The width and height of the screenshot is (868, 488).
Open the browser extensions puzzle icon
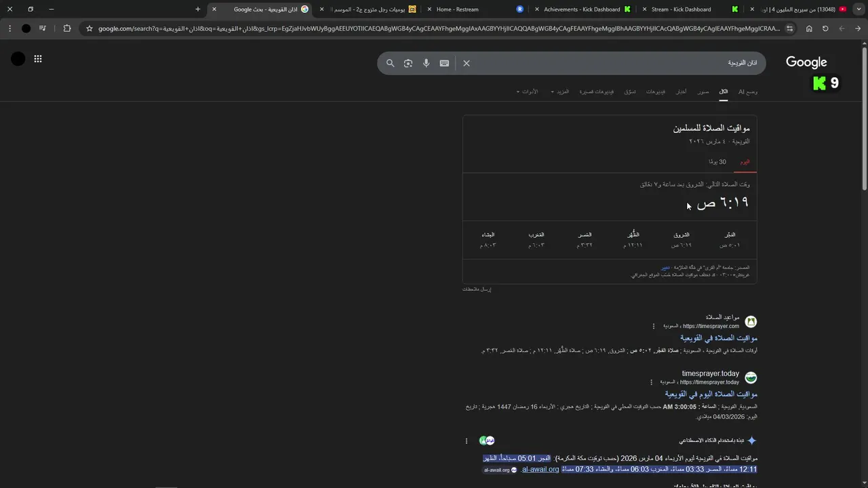click(x=66, y=28)
